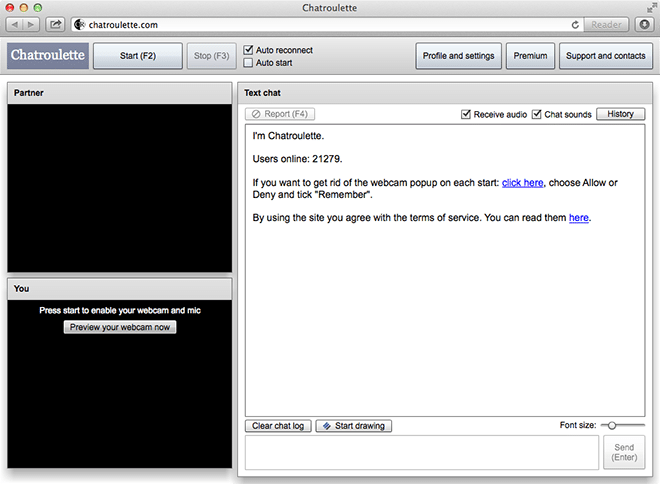This screenshot has height=484, width=660.
Task: Enter fullscreen using the title bar icon
Action: [648, 8]
